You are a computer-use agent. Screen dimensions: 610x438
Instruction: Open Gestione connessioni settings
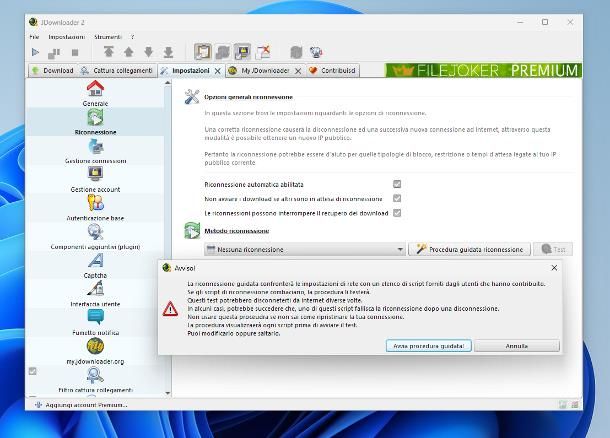click(x=95, y=151)
